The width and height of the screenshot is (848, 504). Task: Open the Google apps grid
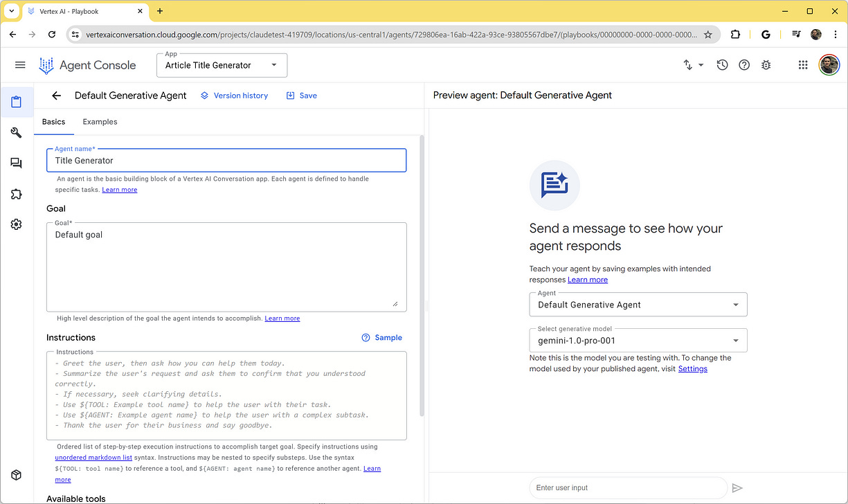tap(803, 64)
